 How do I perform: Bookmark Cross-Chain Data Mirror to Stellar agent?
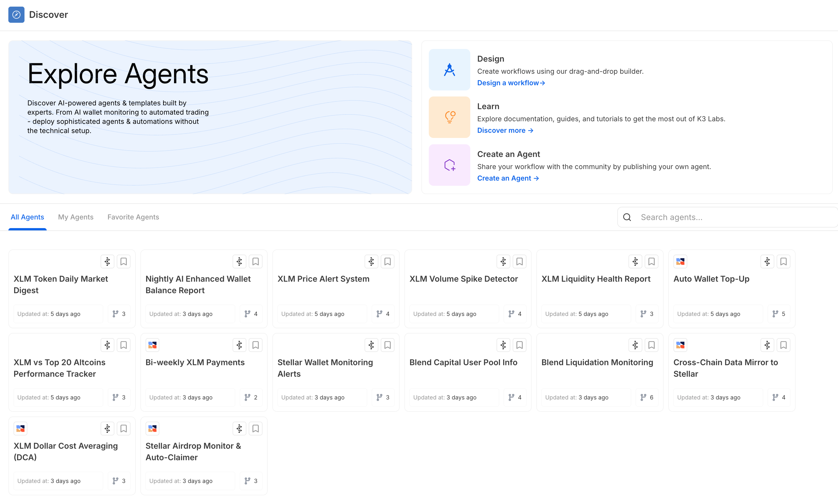[x=783, y=345]
